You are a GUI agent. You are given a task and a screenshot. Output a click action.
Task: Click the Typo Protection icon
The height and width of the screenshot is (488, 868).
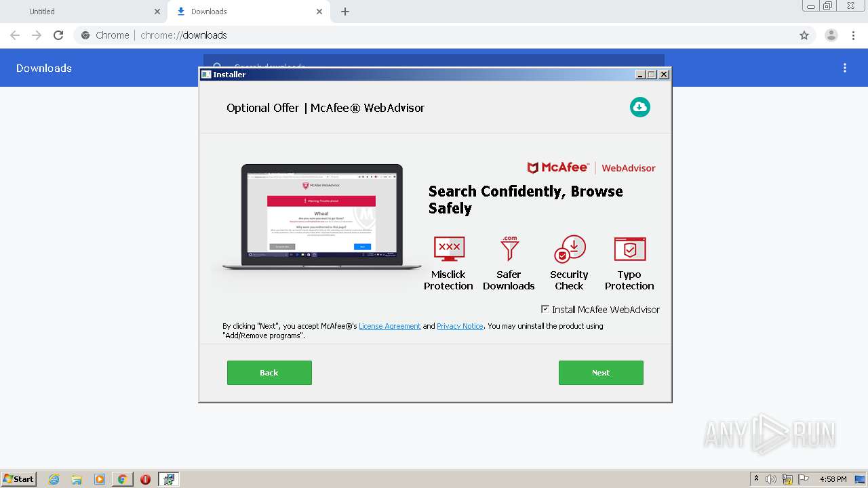630,249
